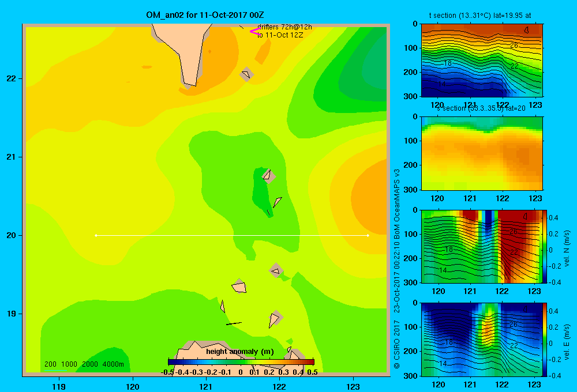Screen dimensions: 577x392
Task: Click the vel. E color scale bar
Action: [545, 340]
